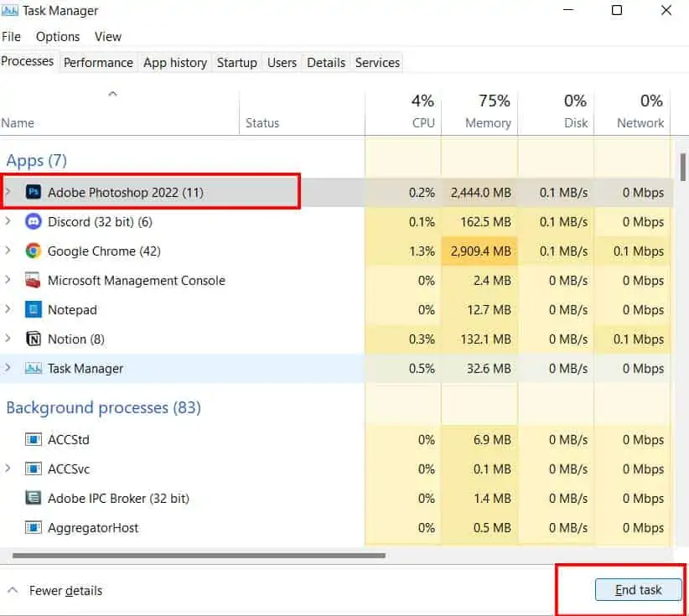Select the Adobe IPC Broker icon
The image size is (689, 616).
coord(34,499)
